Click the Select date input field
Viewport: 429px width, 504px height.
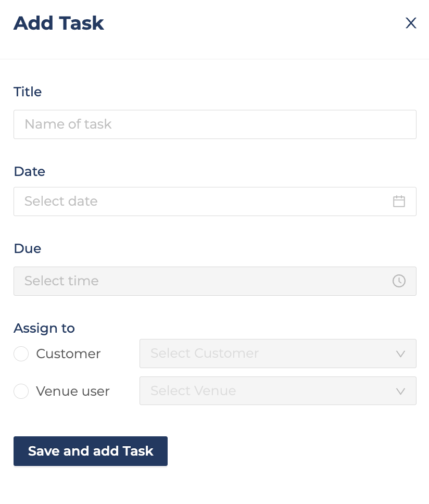click(x=198, y=201)
